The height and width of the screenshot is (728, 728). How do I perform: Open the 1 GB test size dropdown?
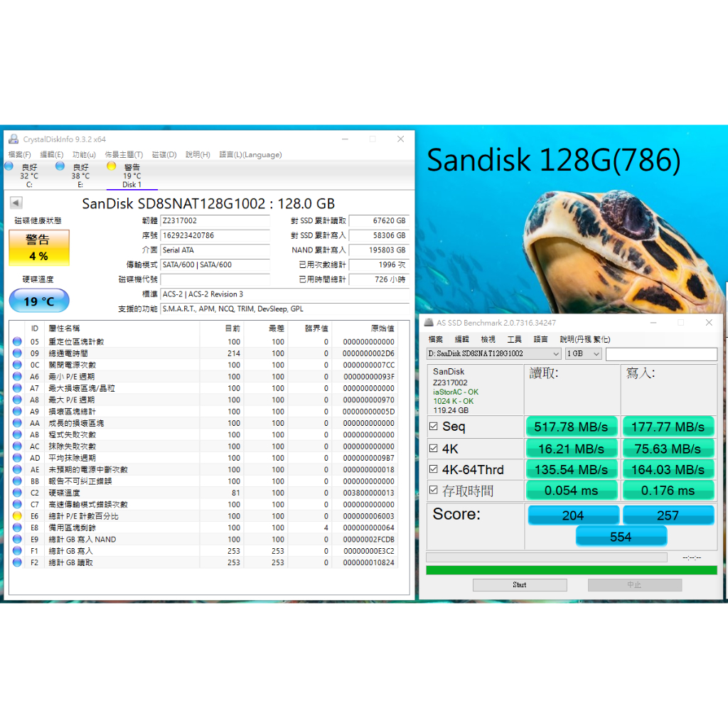point(583,354)
